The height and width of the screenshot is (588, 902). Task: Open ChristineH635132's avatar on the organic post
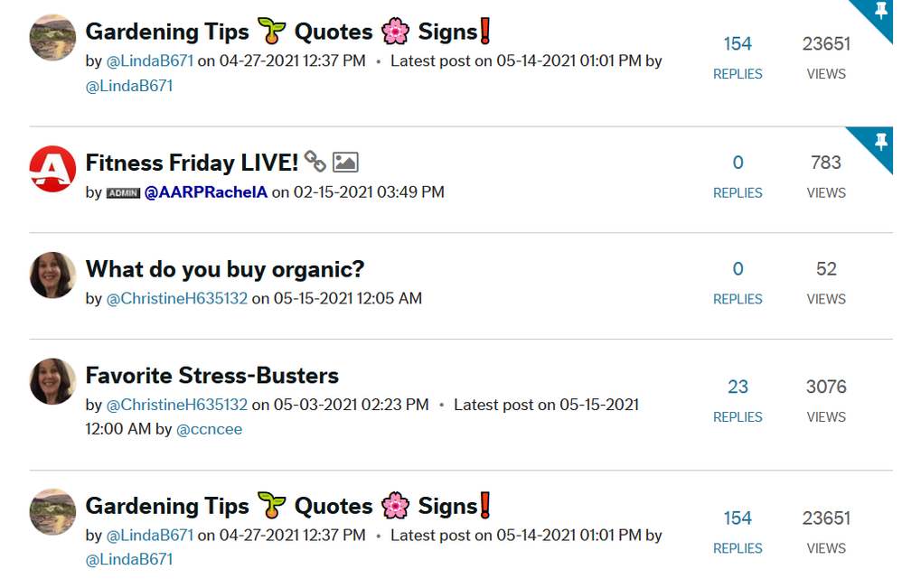[x=52, y=275]
